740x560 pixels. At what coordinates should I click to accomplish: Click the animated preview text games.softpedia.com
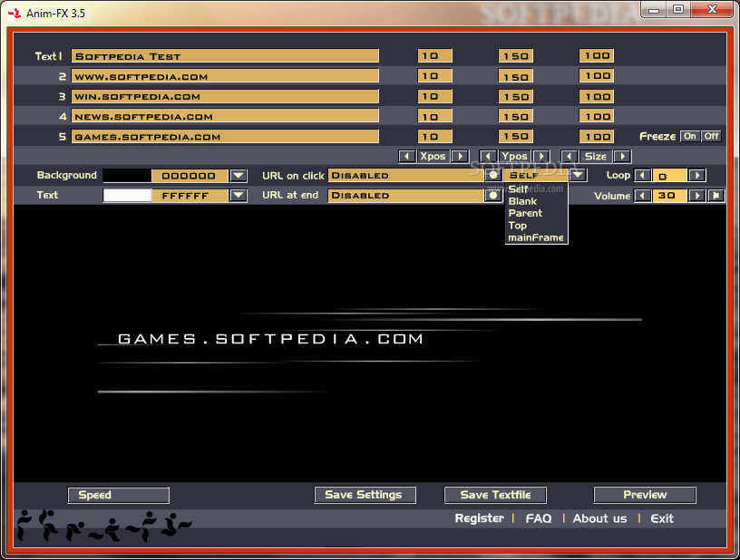click(x=270, y=339)
